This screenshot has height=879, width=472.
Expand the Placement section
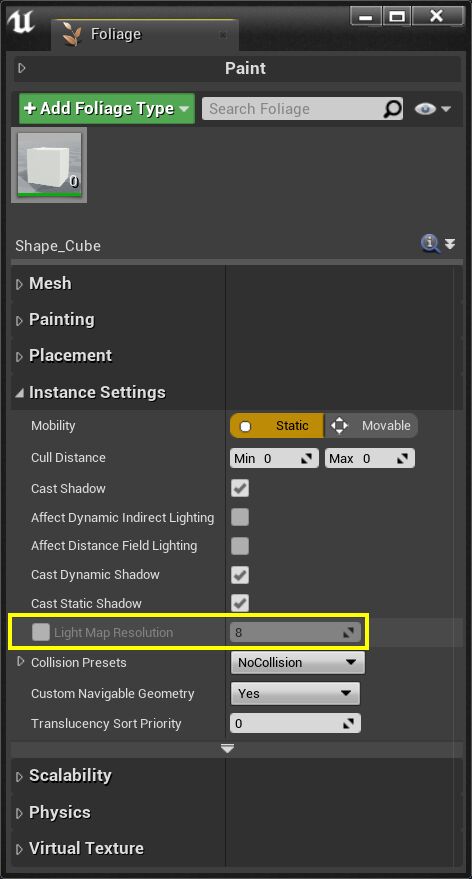point(70,355)
